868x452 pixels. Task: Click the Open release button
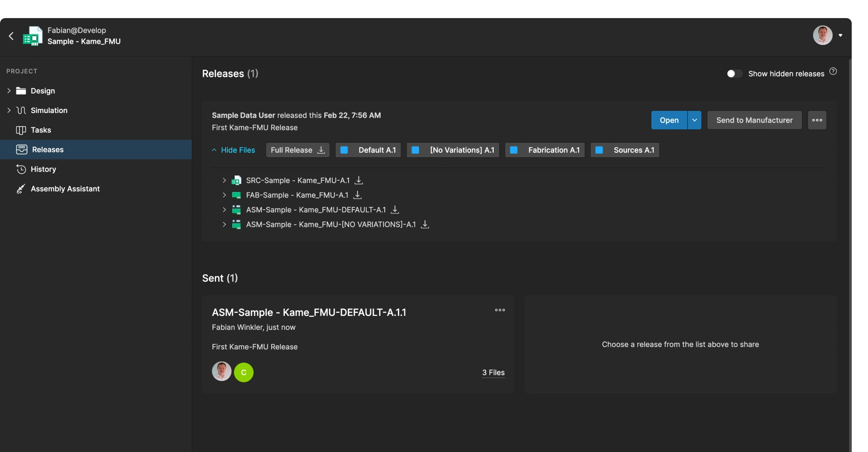[x=669, y=120]
